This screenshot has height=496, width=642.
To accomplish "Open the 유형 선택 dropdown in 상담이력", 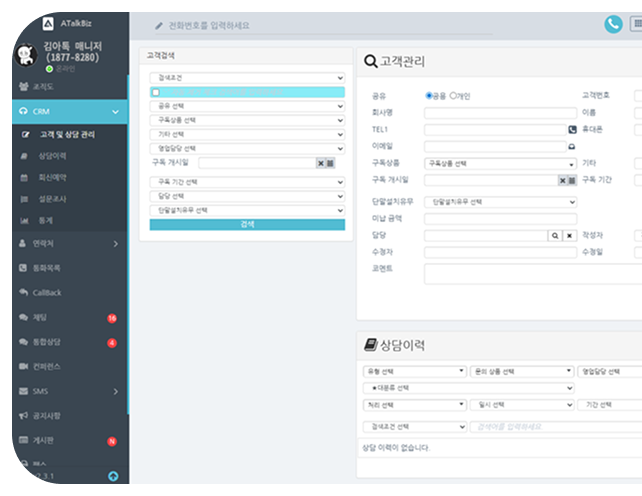I will coord(414,371).
